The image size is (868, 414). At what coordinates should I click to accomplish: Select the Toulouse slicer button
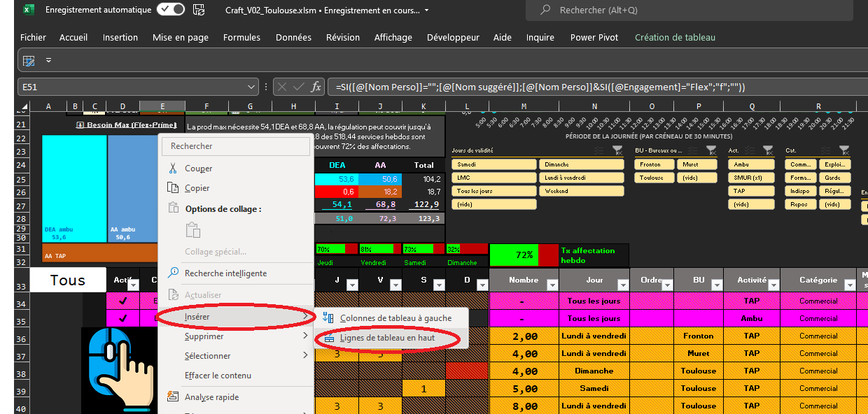[x=652, y=178]
